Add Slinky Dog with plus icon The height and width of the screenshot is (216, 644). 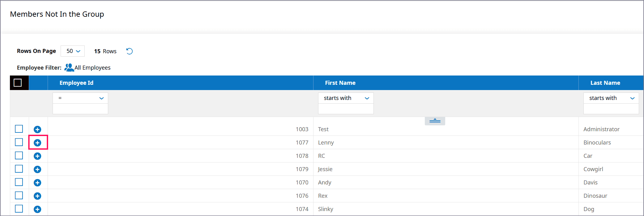(x=37, y=209)
